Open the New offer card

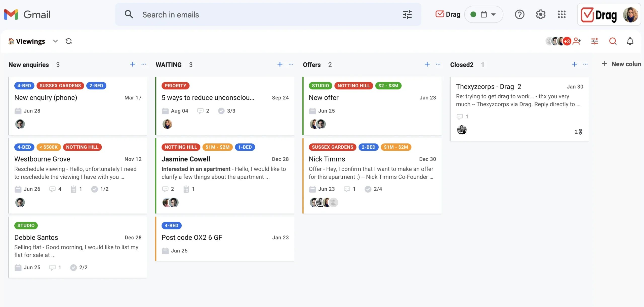[x=372, y=106]
